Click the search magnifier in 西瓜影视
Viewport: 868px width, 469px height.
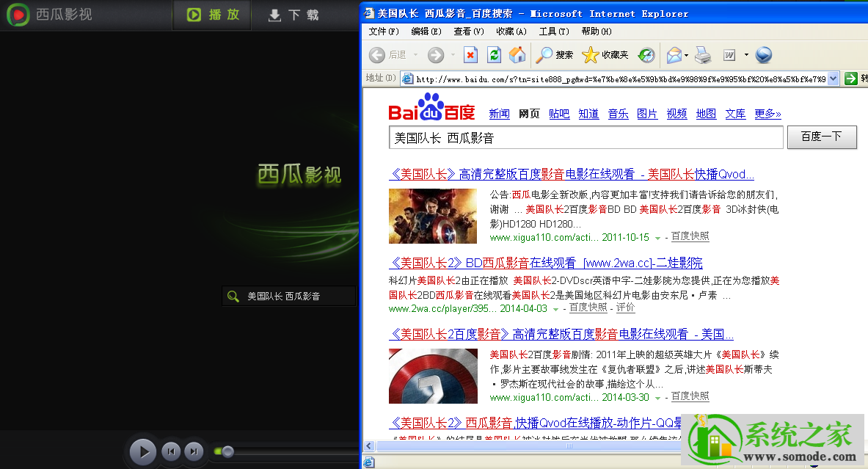click(x=233, y=297)
